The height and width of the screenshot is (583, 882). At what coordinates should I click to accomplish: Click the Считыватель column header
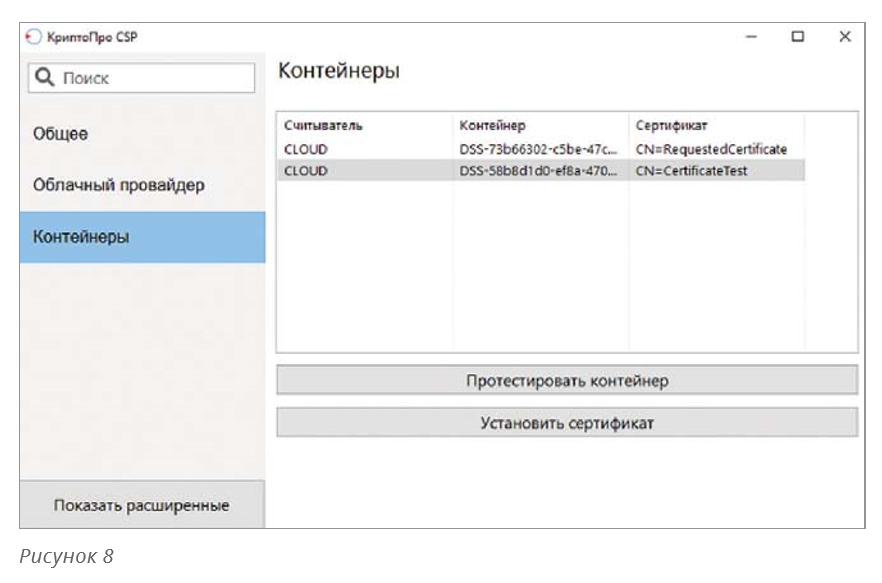(x=323, y=126)
